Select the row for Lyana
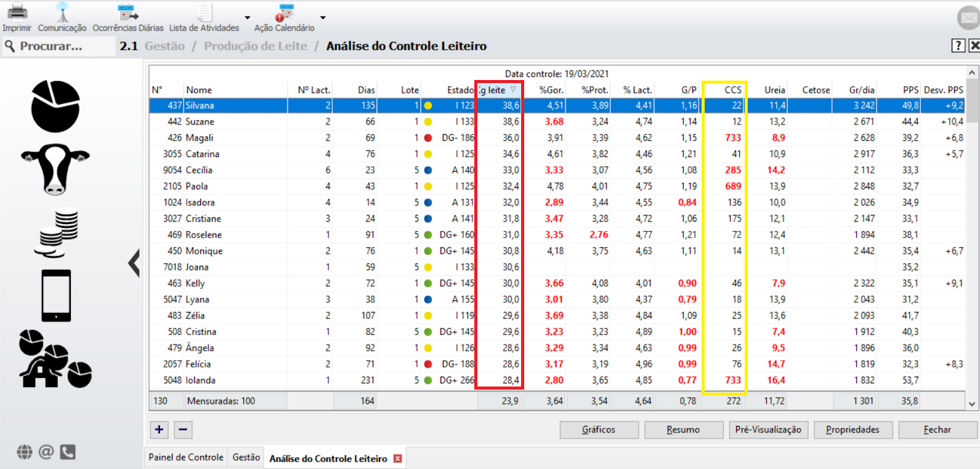This screenshot has height=469, width=980. click(x=557, y=299)
